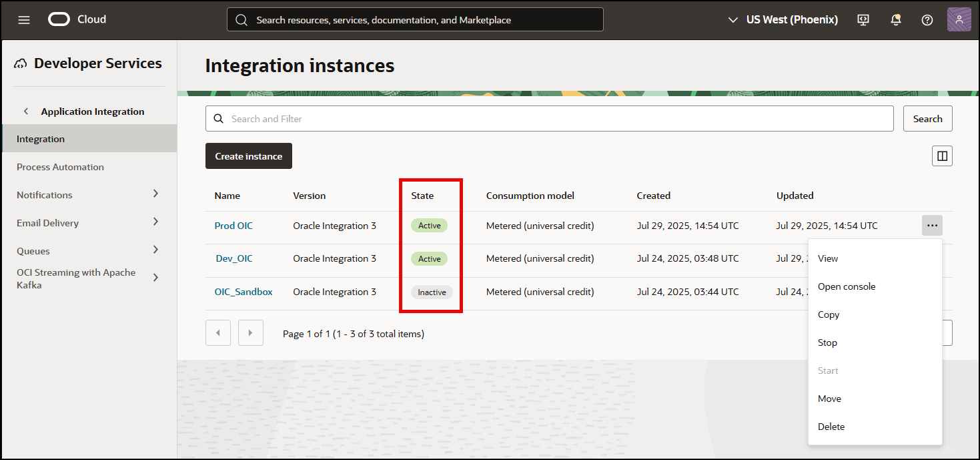Open the navigation hamburger menu
Viewport: 980px width, 460px height.
click(24, 19)
